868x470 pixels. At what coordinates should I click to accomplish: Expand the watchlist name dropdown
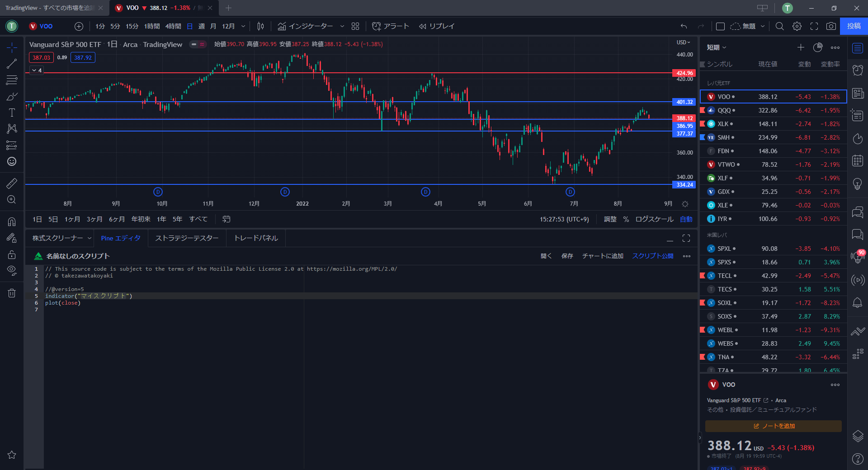tap(717, 47)
